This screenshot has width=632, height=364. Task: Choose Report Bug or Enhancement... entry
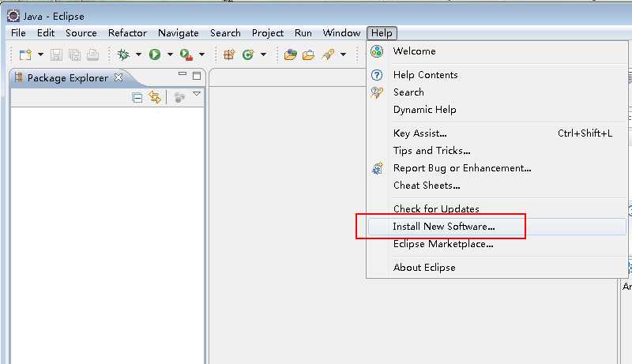[497, 168]
